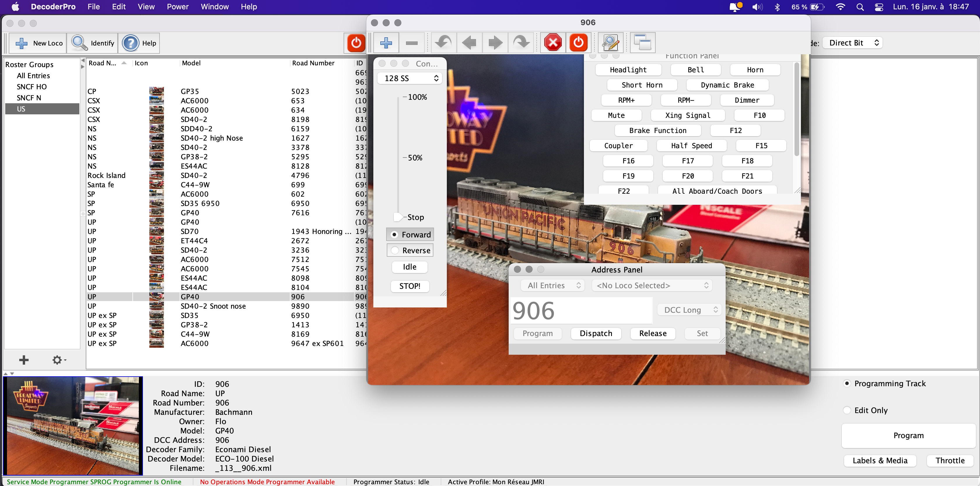980x486 pixels.
Task: Click throttle window remove (minus) icon
Action: pyautogui.click(x=412, y=43)
